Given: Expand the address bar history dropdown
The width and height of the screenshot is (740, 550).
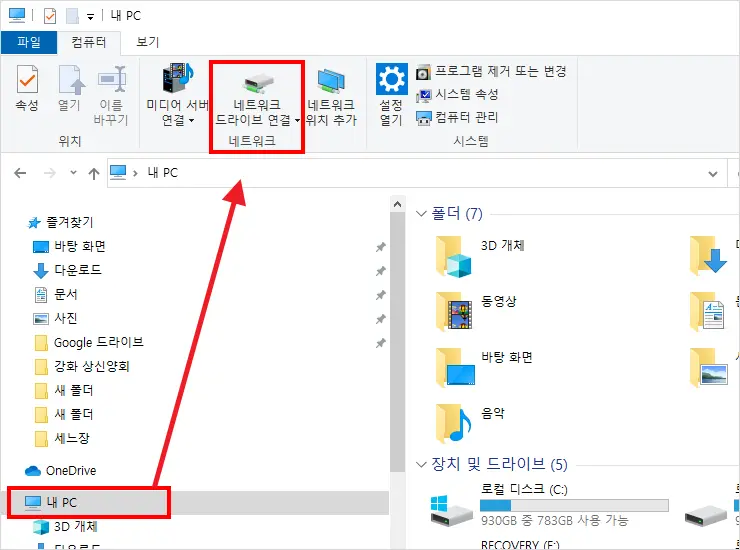Looking at the screenshot, I should 713,174.
